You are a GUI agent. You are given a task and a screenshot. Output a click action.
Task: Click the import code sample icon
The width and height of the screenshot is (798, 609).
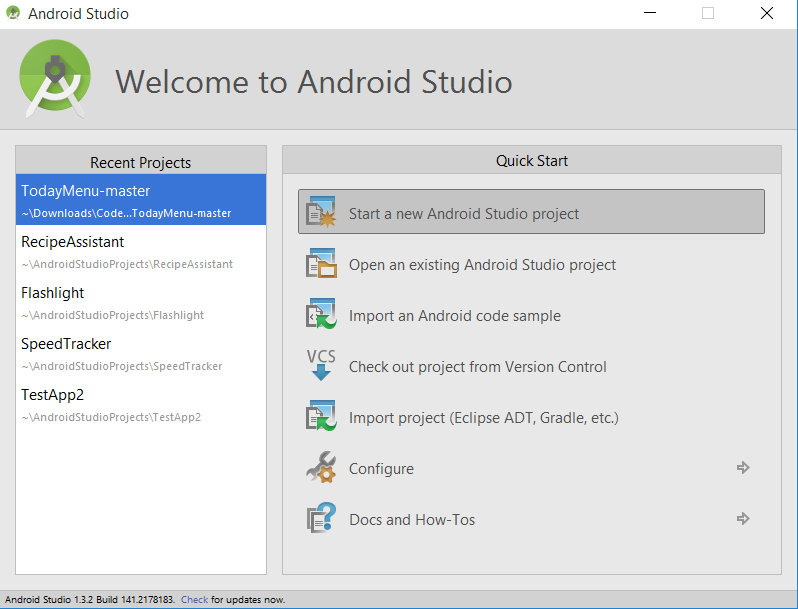pos(321,313)
